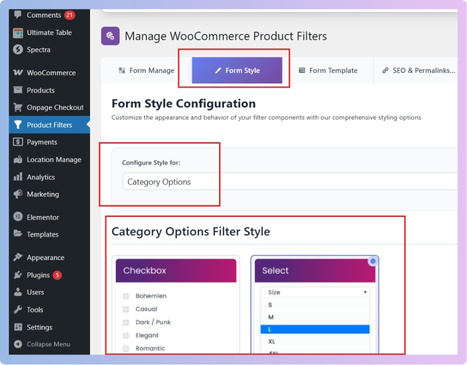Select the Checkbox filter style card header
This screenshot has height=365, width=467.
coord(176,270)
